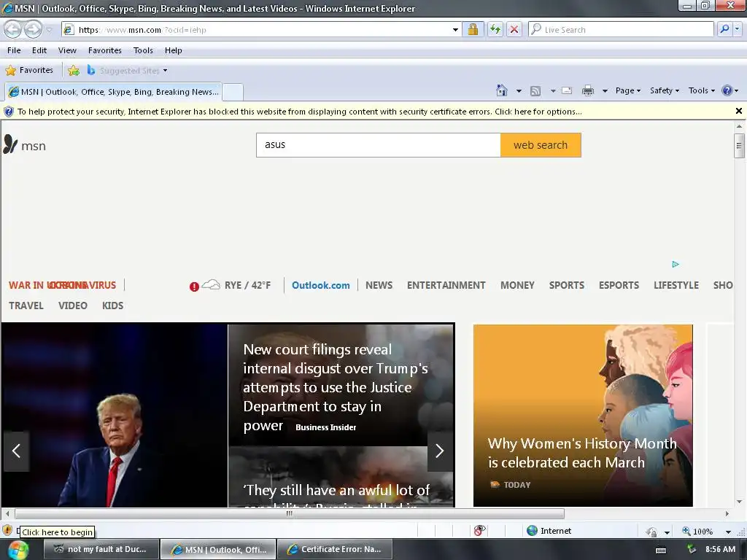Open Women's History Month article card
The width and height of the screenshot is (747, 560).
[x=583, y=415]
